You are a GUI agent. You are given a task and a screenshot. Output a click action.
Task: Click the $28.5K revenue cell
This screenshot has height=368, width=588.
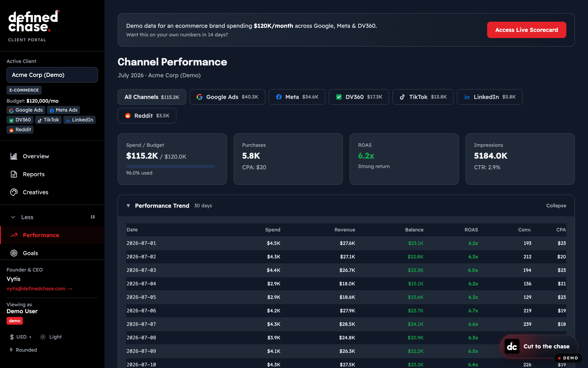347,324
